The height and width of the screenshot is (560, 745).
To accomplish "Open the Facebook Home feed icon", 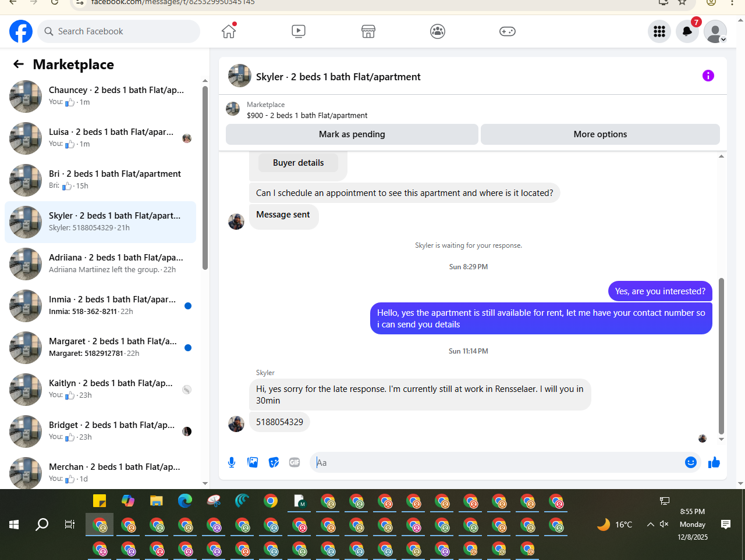I will [229, 31].
